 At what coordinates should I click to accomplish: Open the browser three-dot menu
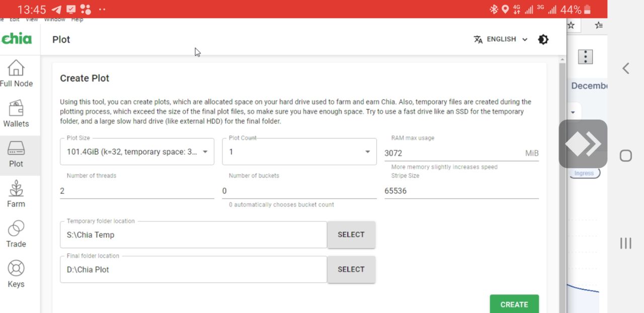tap(585, 57)
